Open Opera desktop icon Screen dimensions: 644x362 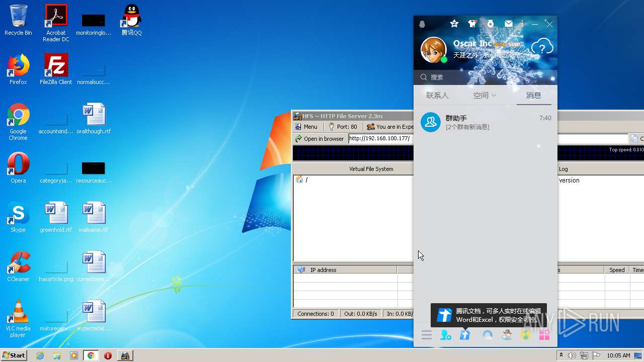point(18,168)
